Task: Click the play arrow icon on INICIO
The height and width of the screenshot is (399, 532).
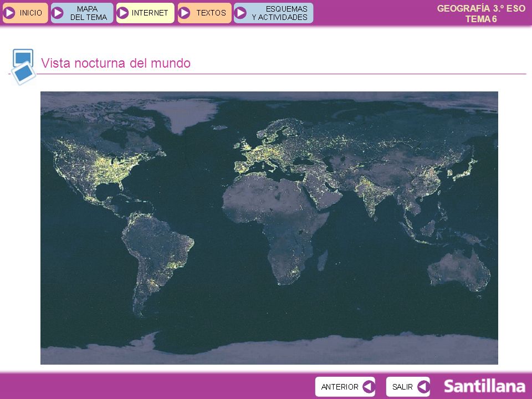Action: click(9, 13)
